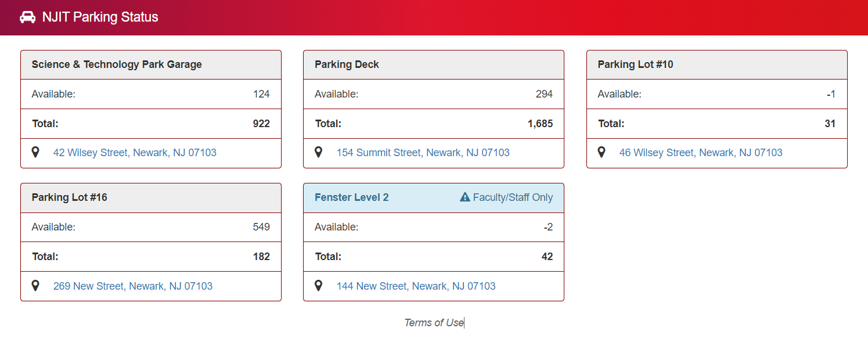This screenshot has height=346, width=868.
Task: Select the Parking Lot #10 heading
Action: click(636, 64)
